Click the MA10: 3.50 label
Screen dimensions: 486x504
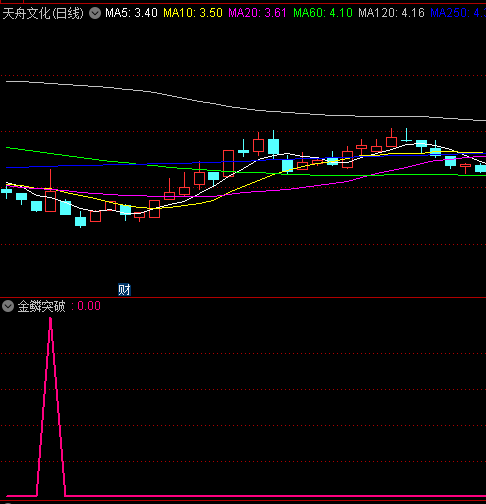click(193, 13)
